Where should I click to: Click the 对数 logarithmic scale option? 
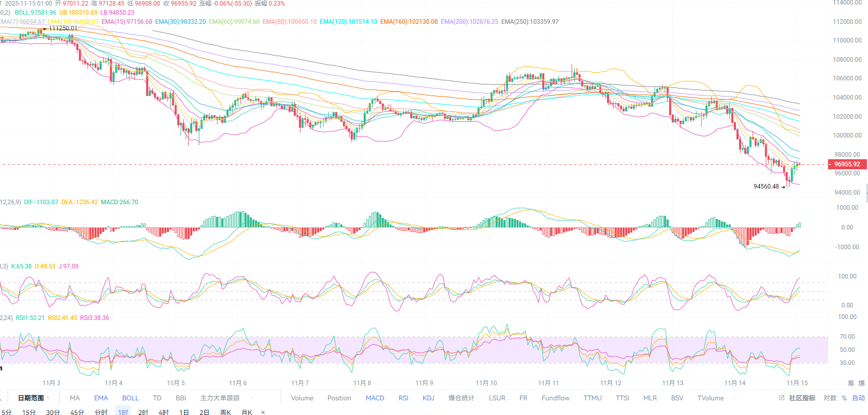pos(830,398)
